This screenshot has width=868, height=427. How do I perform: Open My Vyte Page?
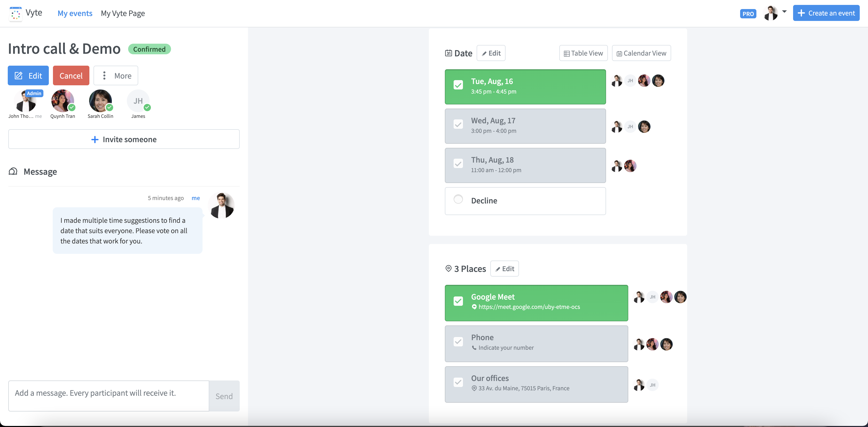[x=123, y=13]
